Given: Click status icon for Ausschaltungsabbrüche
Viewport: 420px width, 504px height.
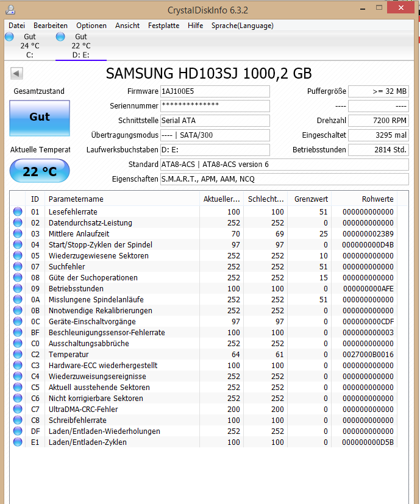Looking at the screenshot, I should [x=18, y=343].
